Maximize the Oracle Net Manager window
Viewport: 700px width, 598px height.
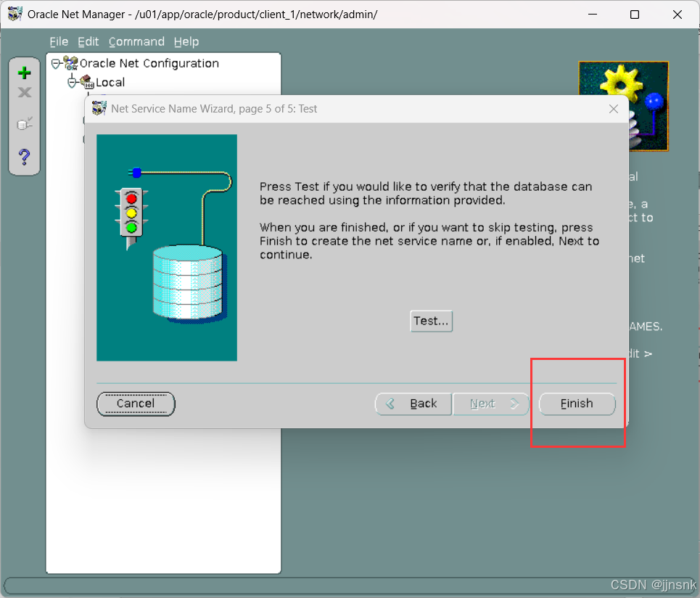(635, 15)
